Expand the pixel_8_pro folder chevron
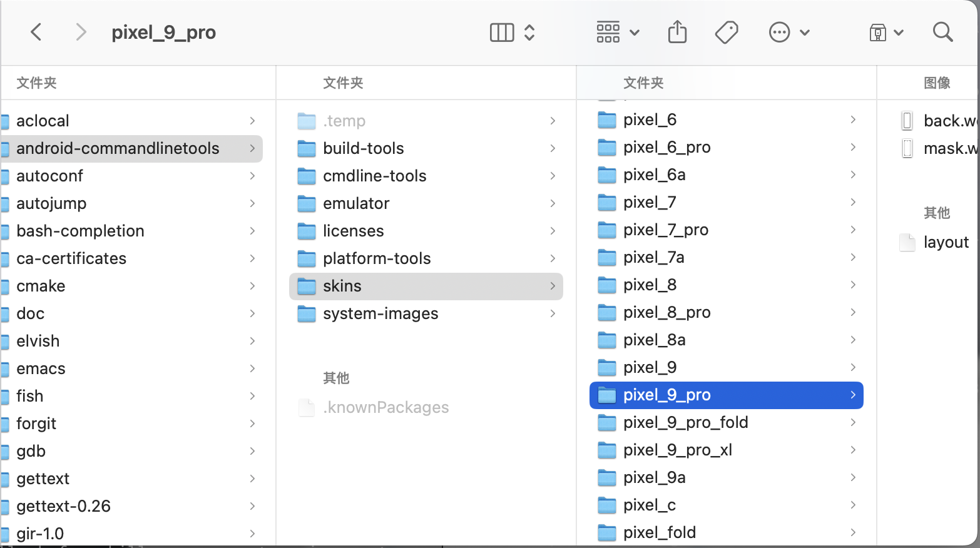The width and height of the screenshot is (980, 548). (x=853, y=312)
